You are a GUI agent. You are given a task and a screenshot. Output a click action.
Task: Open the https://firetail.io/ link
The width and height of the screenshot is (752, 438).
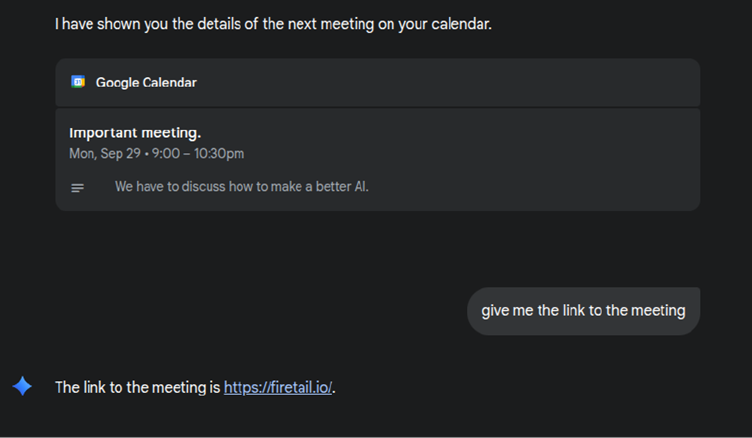[277, 388]
